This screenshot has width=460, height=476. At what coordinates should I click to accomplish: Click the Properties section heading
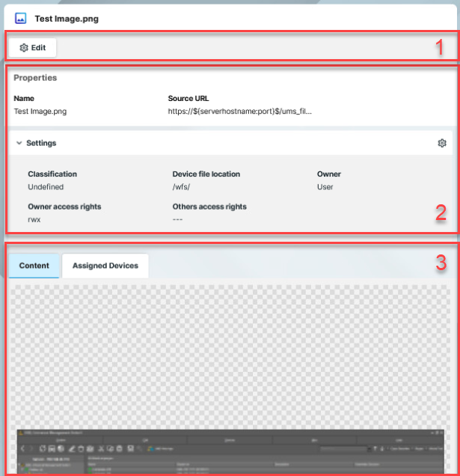point(35,78)
